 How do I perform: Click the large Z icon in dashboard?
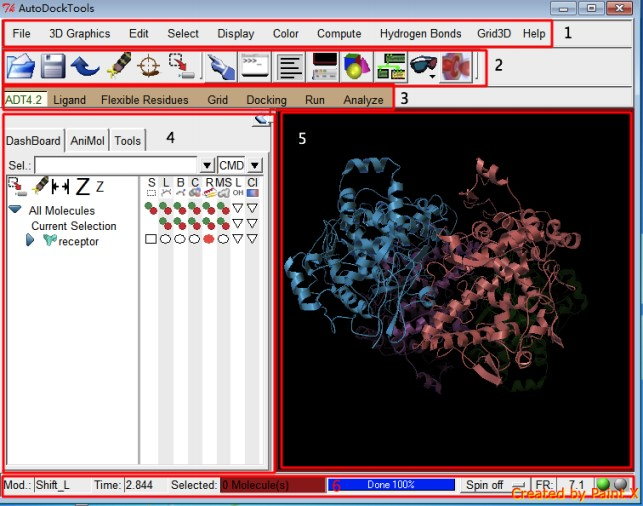(83, 187)
